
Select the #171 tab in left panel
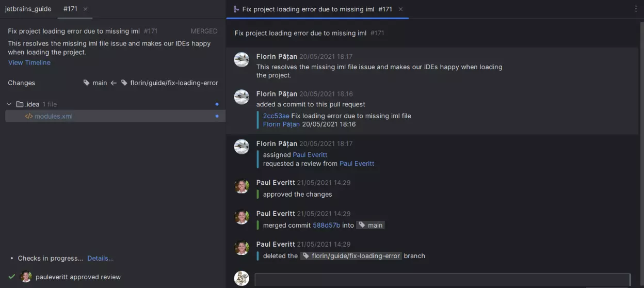[70, 9]
